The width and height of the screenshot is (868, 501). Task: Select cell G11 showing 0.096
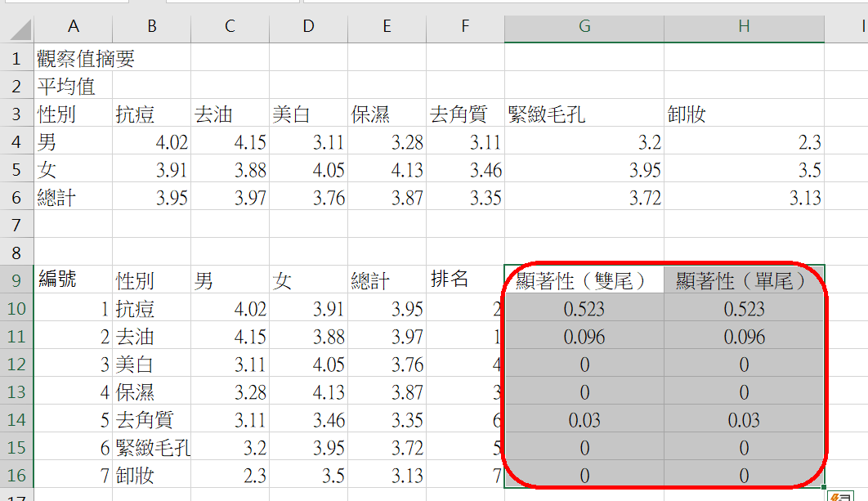click(x=584, y=337)
